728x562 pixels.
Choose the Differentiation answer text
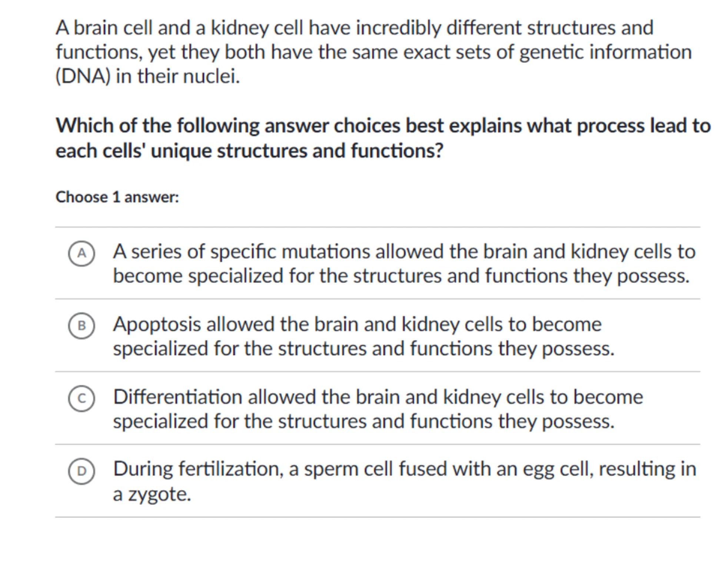click(378, 409)
